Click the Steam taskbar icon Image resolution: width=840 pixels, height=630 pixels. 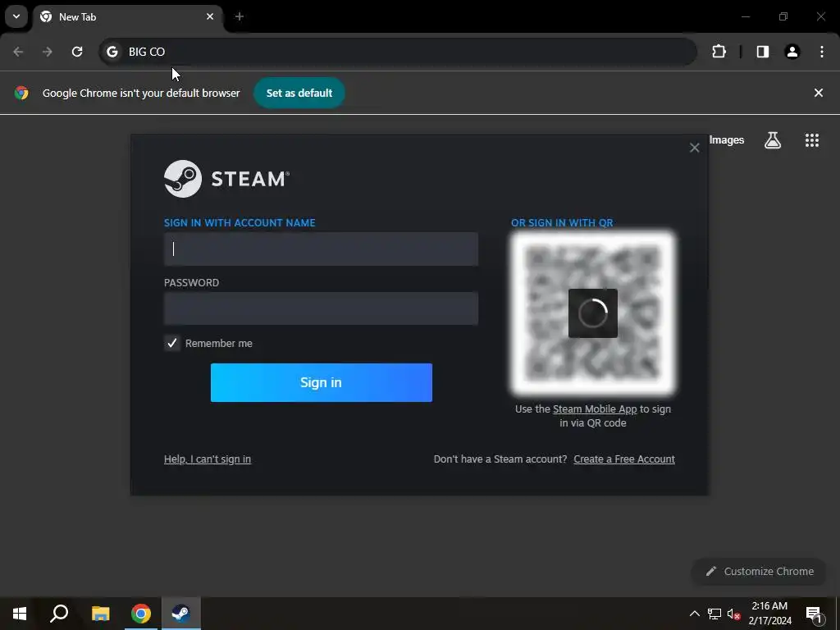coord(181,614)
